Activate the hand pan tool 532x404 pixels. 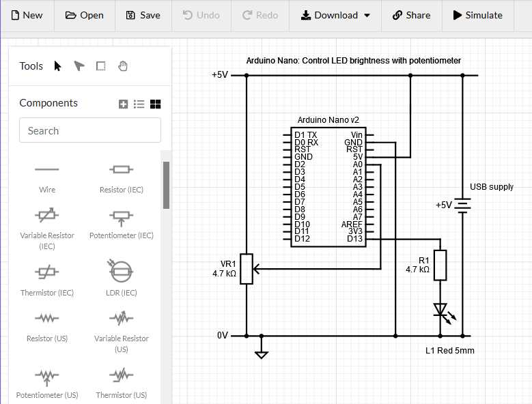point(123,66)
